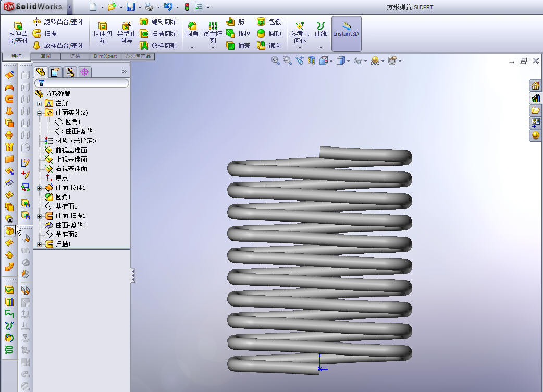Viewport: 543px width, 392px height.
Task: Click the feature tree filter field
Action: click(82, 83)
